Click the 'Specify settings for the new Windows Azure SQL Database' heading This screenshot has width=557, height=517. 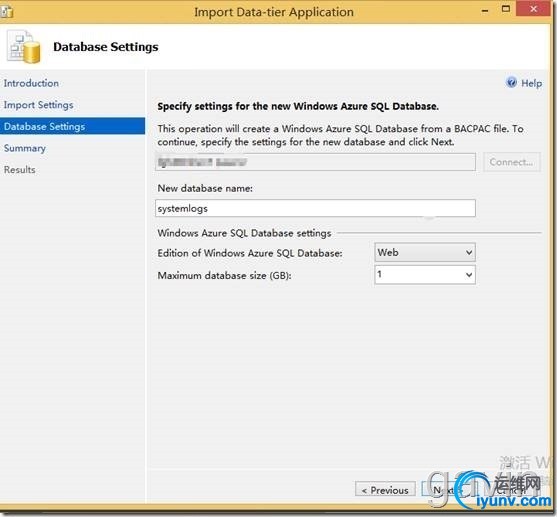coord(298,106)
